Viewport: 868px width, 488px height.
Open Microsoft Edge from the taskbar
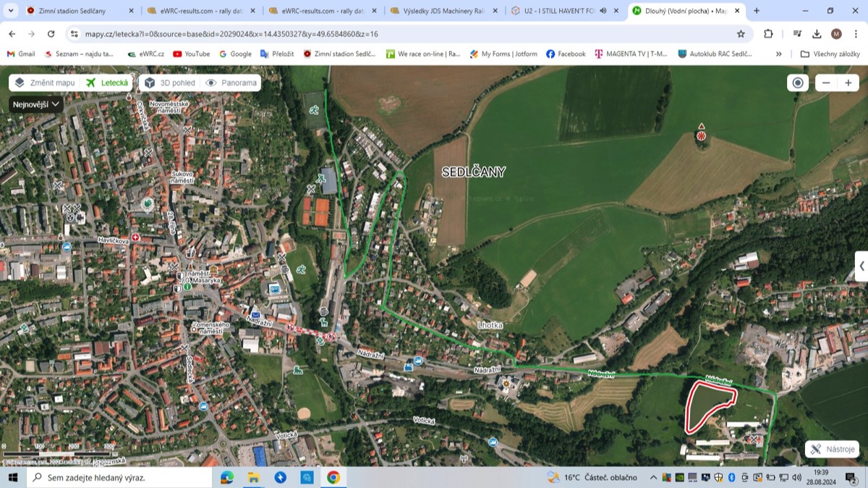[x=226, y=477]
